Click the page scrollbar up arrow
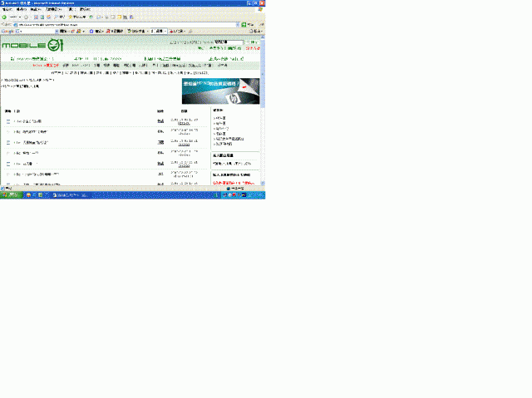The image size is (532, 398). click(263, 37)
